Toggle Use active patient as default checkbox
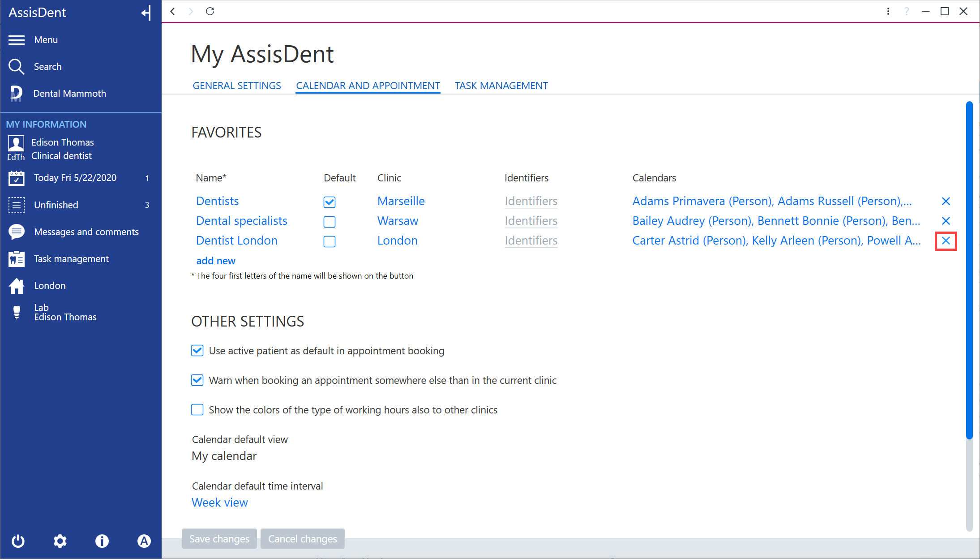Screen dimensions: 980x559 point(197,351)
